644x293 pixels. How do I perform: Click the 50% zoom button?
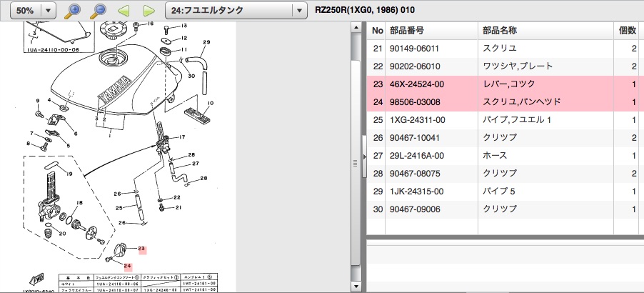[x=26, y=11]
